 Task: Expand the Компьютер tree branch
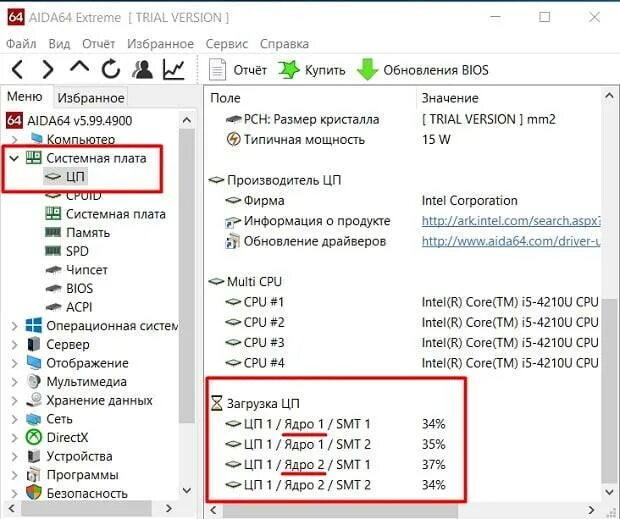click(14, 140)
